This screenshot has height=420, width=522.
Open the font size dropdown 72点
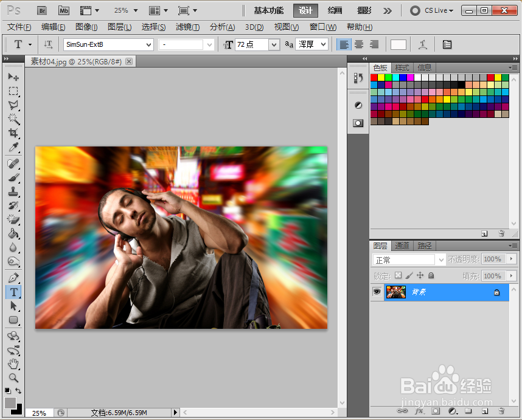274,44
